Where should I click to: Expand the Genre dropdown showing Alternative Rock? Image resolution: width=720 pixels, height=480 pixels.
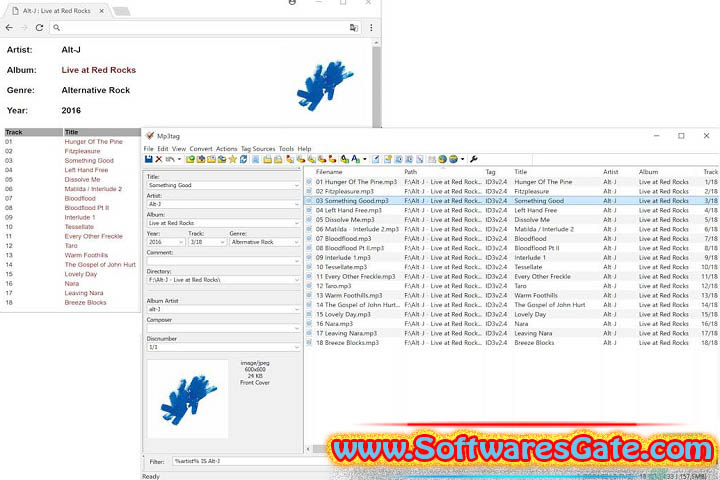pos(296,242)
